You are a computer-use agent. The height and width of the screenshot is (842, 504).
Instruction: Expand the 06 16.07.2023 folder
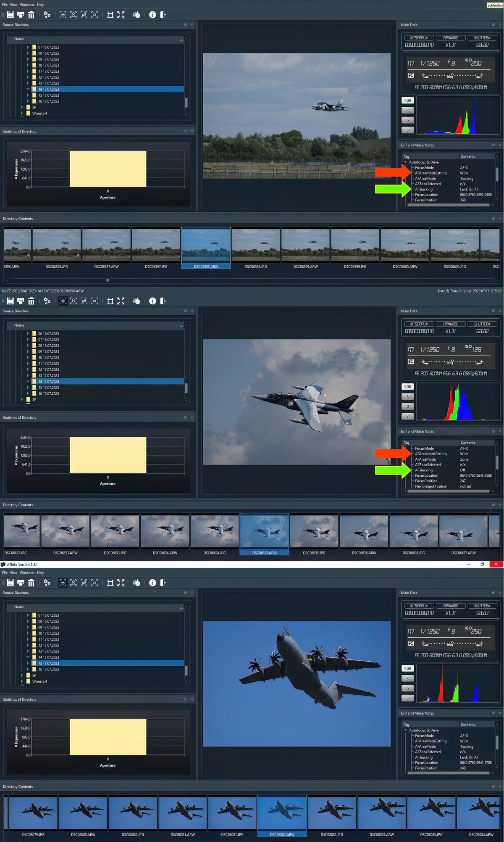pyautogui.click(x=28, y=333)
